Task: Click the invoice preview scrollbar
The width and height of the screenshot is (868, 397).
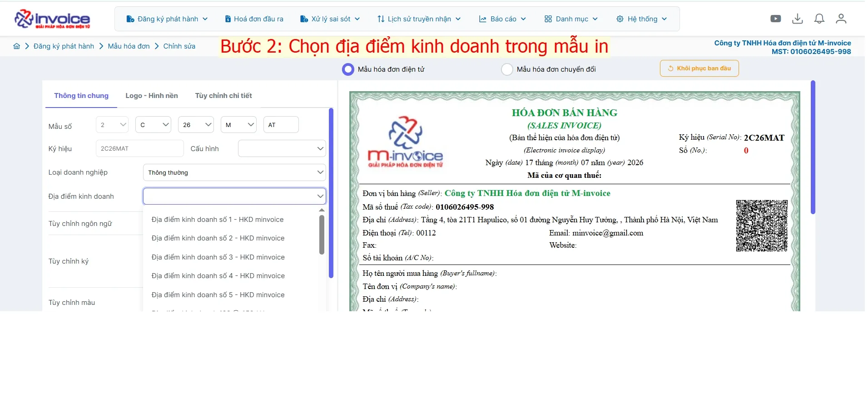Action: click(813, 147)
